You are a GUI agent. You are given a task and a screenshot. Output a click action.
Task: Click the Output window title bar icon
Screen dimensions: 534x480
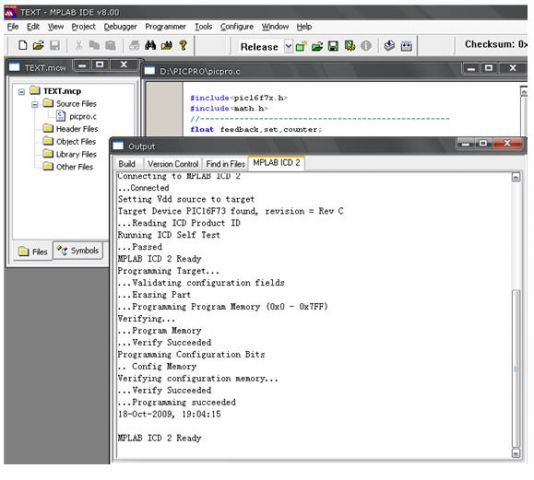click(118, 146)
